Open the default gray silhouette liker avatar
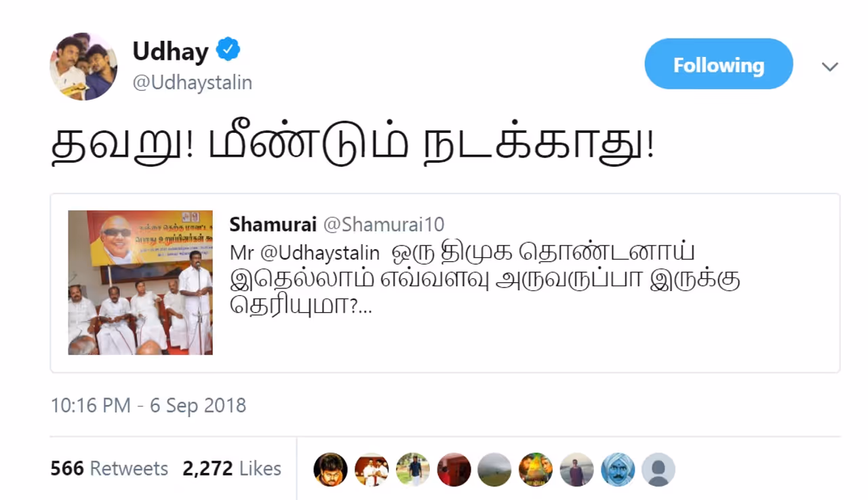Image resolution: width=868 pixels, height=500 pixels. pyautogui.click(x=658, y=469)
